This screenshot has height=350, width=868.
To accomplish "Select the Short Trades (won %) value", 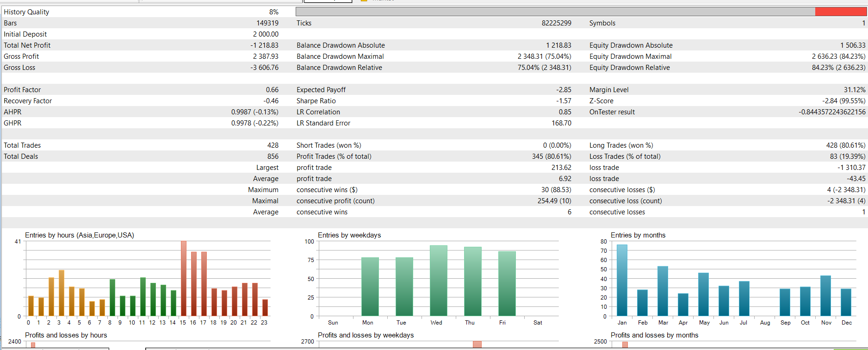I will [x=557, y=145].
